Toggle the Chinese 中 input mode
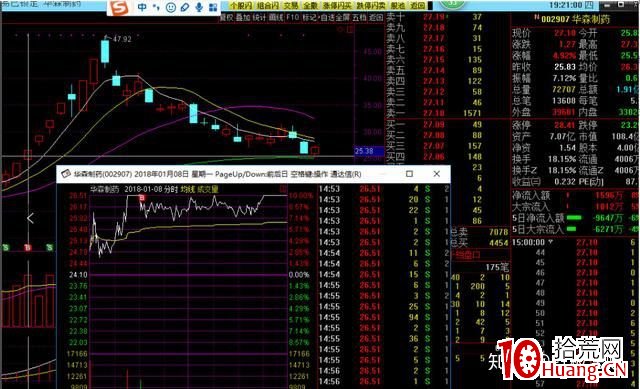The height and width of the screenshot is (389, 640). coord(142,7)
